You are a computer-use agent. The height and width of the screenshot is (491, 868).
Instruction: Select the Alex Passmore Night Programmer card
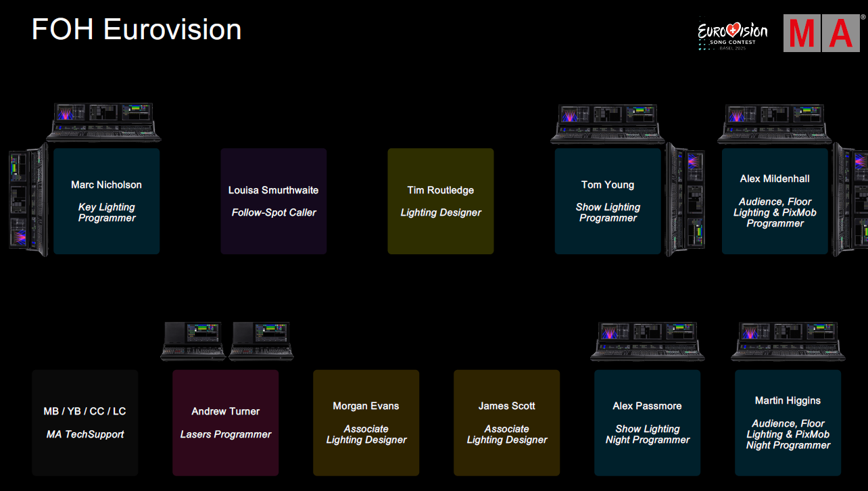pos(648,423)
